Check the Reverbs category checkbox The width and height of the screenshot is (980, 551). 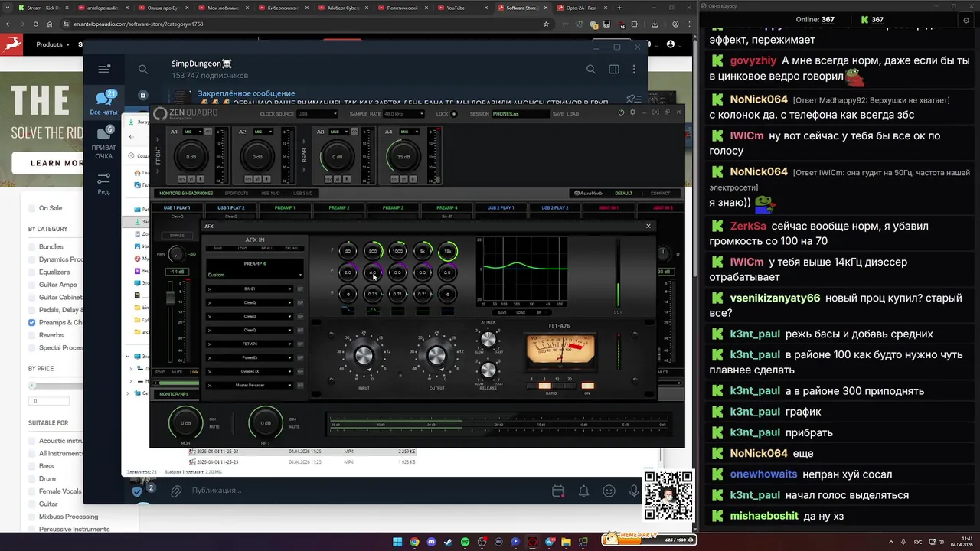click(x=31, y=335)
